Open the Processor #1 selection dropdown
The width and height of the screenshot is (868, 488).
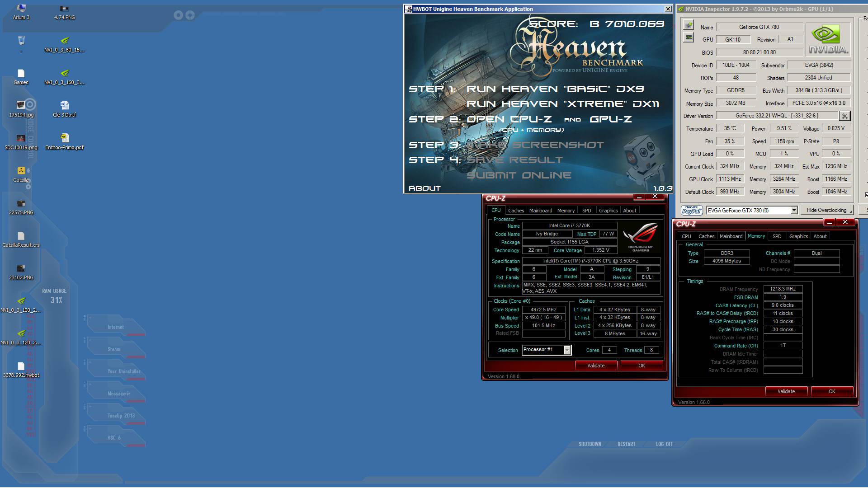(567, 350)
